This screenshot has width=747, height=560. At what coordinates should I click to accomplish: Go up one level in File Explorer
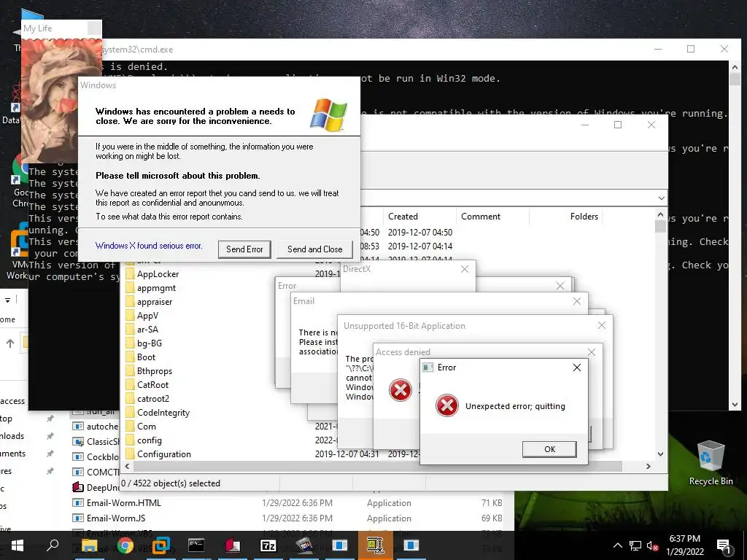(10, 343)
